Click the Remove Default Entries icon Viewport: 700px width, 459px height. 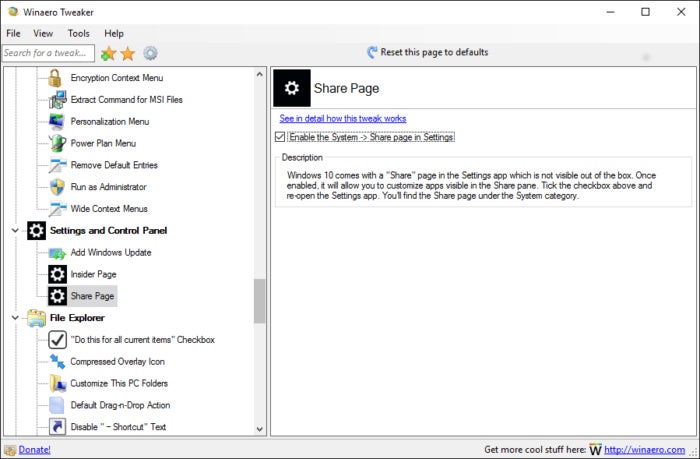point(58,165)
